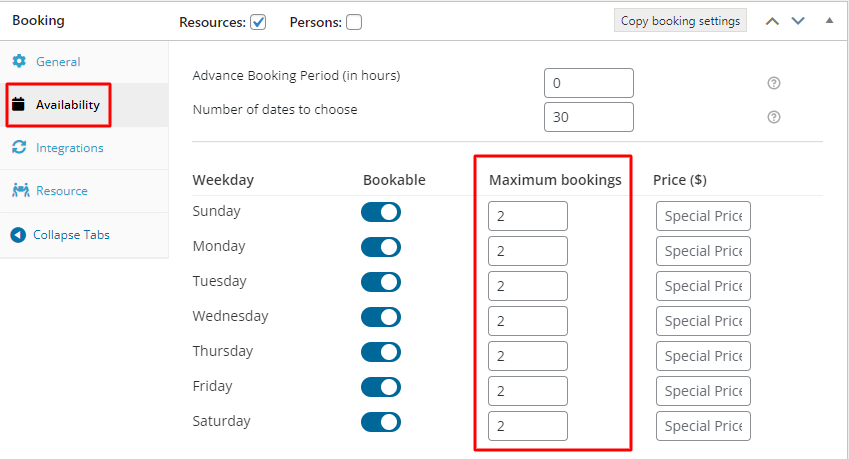Move Booking panel down with chevron
The image size is (849, 459).
(x=798, y=21)
